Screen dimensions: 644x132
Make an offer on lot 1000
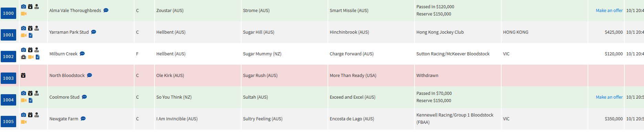(x=609, y=11)
